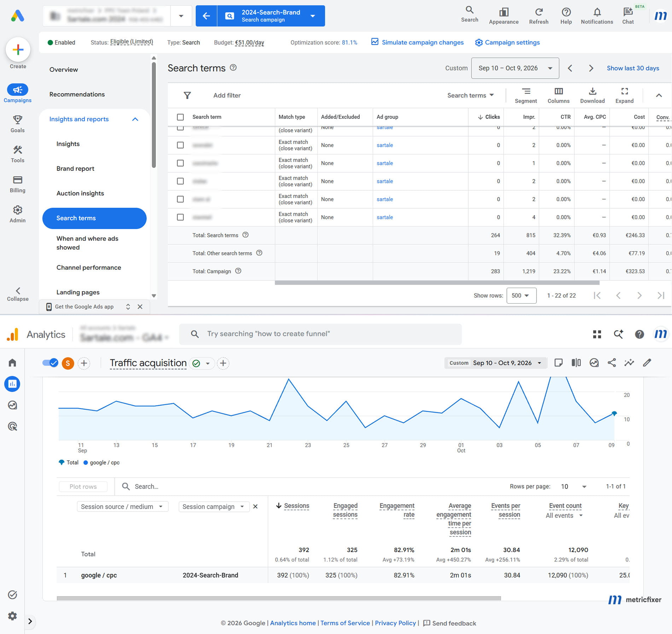Open Segment options
Screen dimensions: 672x634
(526, 95)
